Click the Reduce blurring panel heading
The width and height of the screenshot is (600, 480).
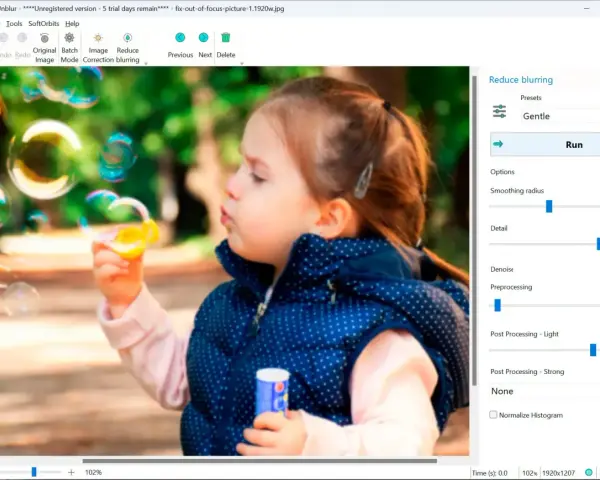[521, 80]
